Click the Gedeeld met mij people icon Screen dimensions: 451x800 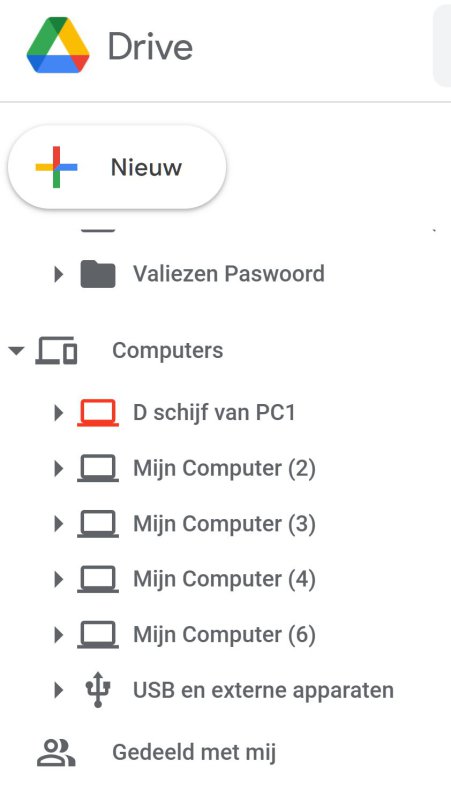point(56,753)
